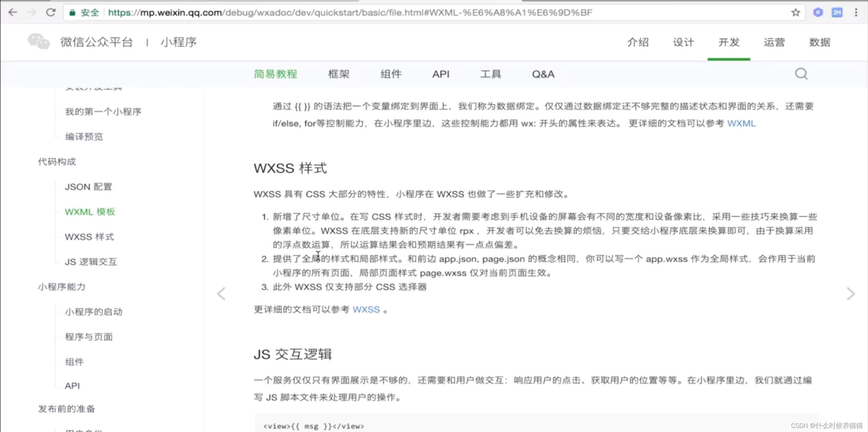
Task: Click the browser back arrow
Action: [13, 13]
